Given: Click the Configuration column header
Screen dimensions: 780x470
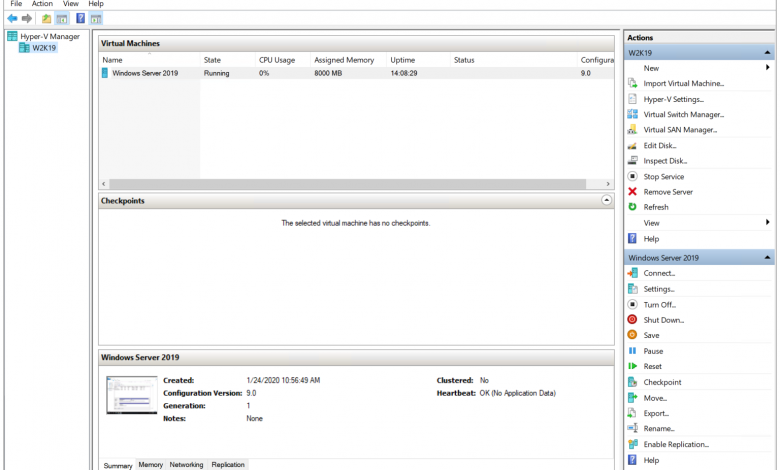Looking at the screenshot, I should [x=596, y=60].
